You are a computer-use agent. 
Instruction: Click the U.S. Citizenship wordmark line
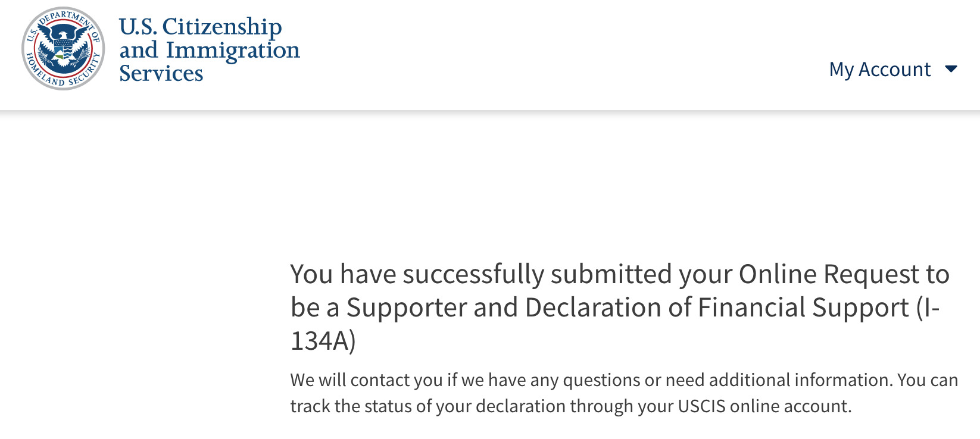pos(200,27)
